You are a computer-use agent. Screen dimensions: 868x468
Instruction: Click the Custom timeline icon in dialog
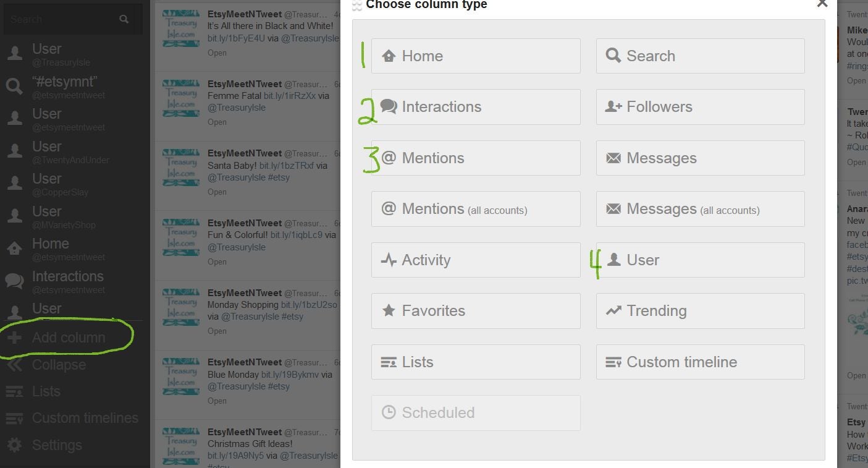coord(613,362)
